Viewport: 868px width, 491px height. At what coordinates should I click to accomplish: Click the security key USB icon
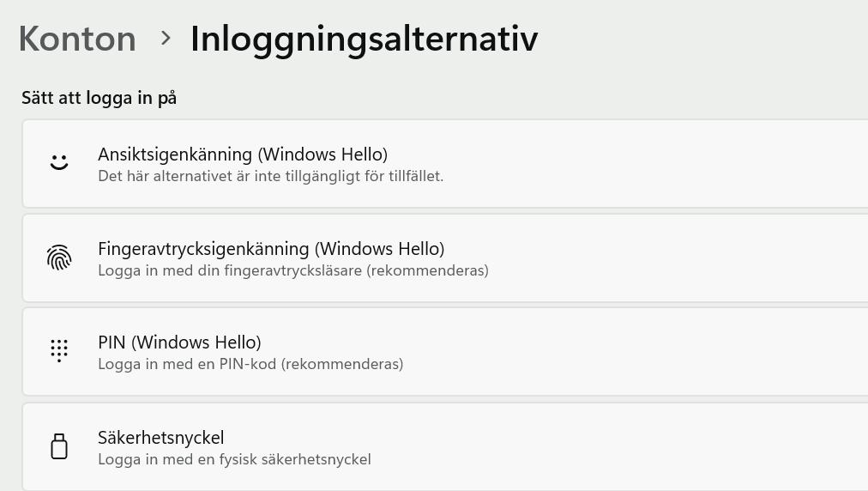tap(58, 446)
